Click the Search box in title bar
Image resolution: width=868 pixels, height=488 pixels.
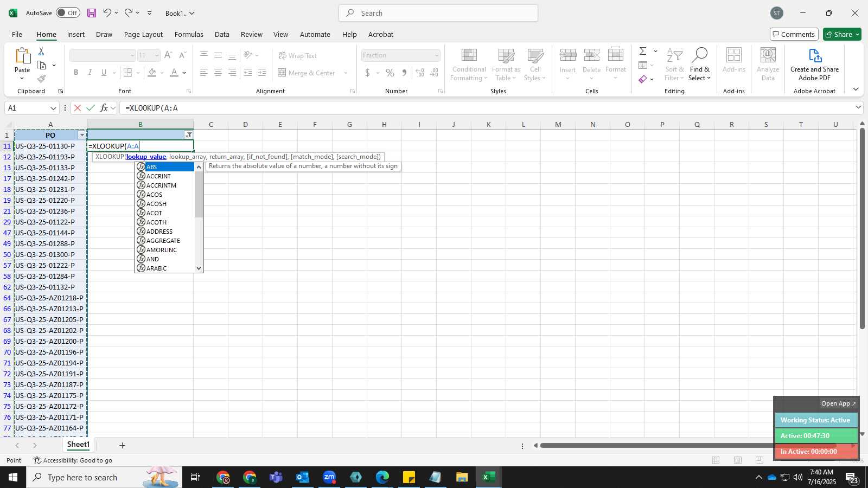point(438,13)
